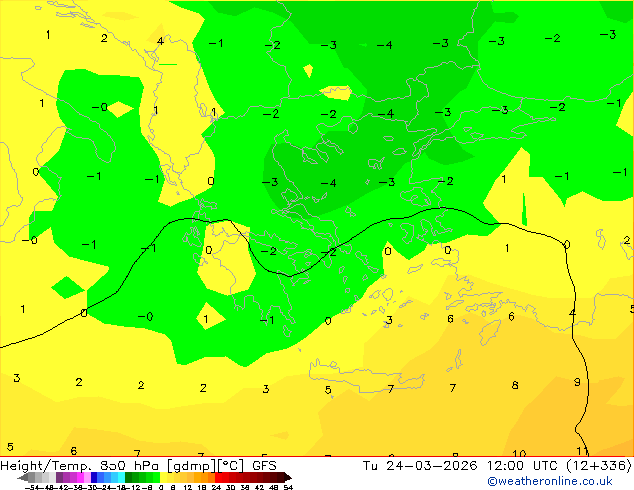Click the '-54' legend scale label

click(x=32, y=487)
